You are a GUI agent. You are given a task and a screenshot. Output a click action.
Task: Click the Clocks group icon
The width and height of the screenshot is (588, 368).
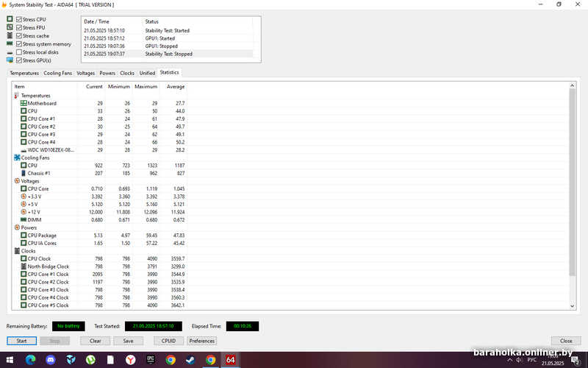[x=17, y=251]
